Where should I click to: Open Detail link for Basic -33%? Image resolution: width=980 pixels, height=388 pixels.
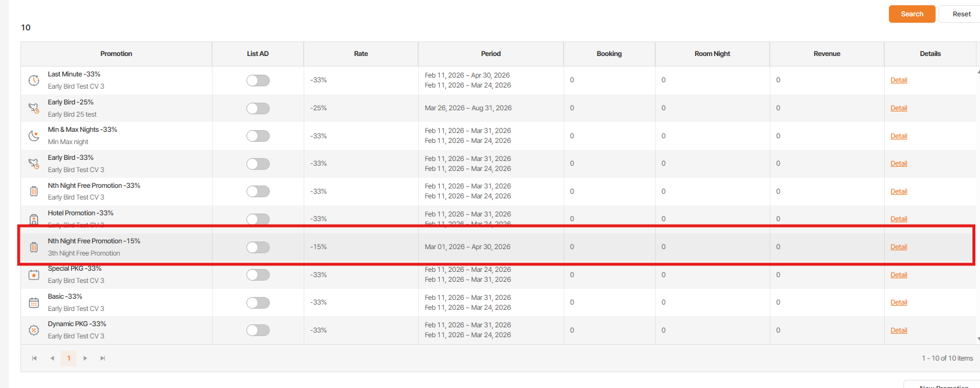coord(898,302)
